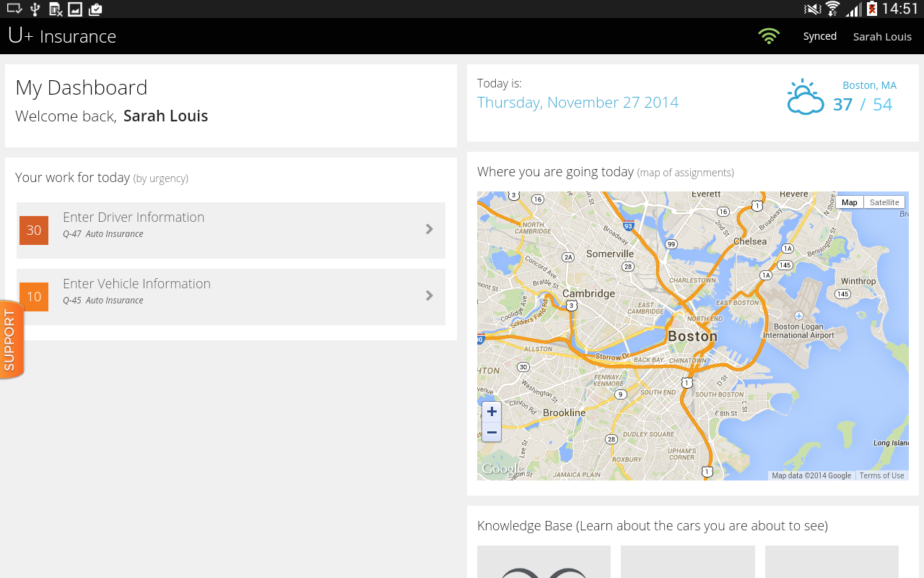This screenshot has width=924, height=578.
Task: Click the Synced status label
Action: click(x=820, y=36)
